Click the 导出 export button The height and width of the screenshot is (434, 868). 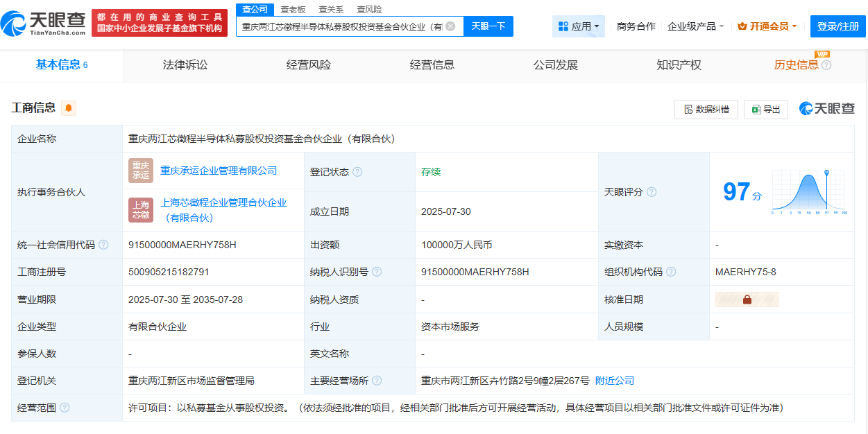point(766,110)
